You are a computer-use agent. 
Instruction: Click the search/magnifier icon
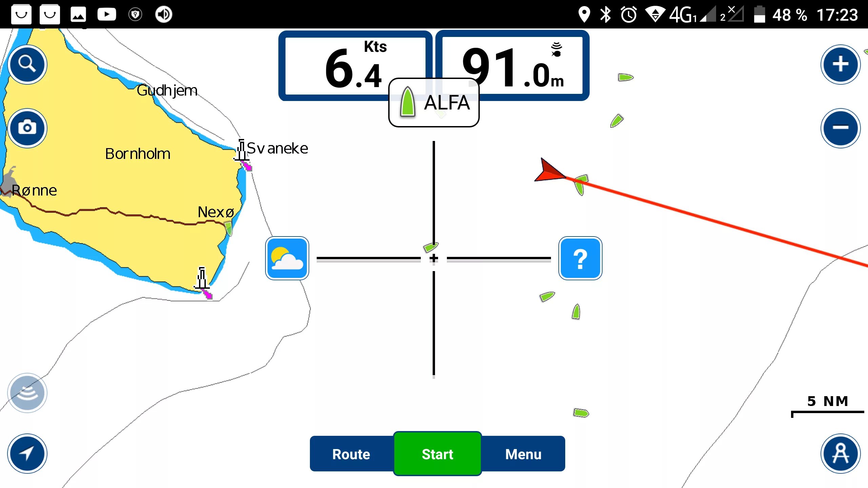tap(27, 64)
